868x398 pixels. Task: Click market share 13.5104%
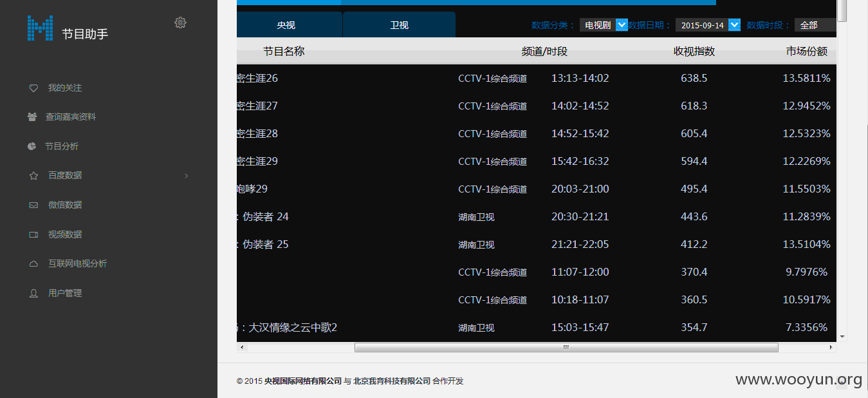tap(807, 244)
